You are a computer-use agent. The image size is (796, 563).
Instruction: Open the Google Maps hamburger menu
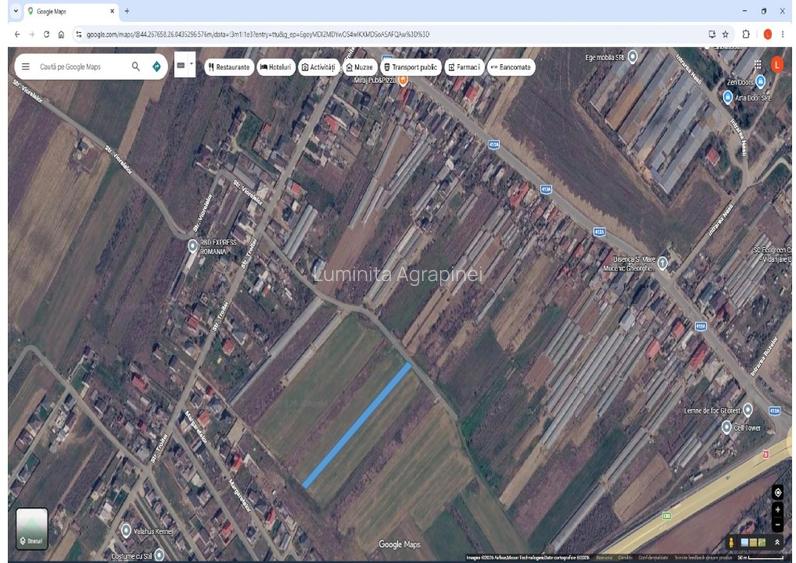[26, 67]
